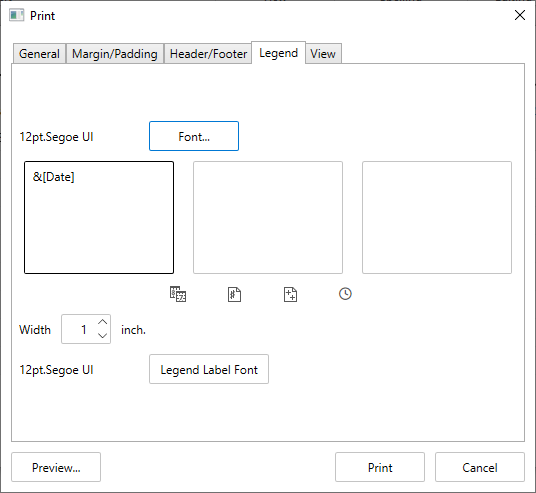Screen dimensions: 536x493
Task: Insert time using the clock icon
Action: tap(345, 294)
